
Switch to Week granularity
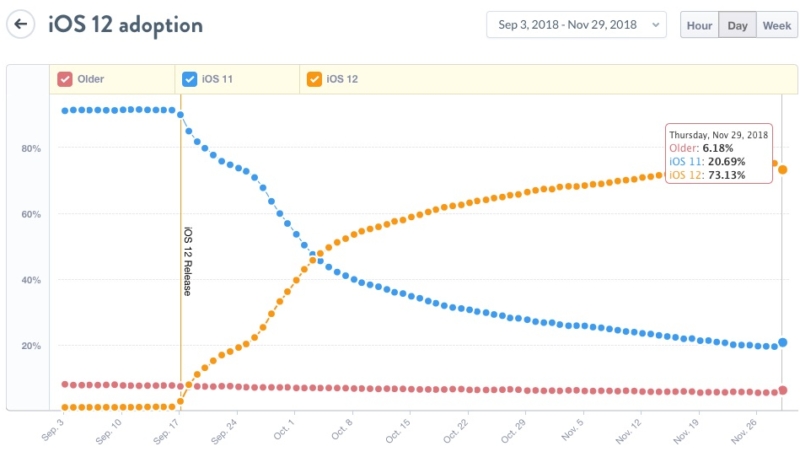click(777, 24)
